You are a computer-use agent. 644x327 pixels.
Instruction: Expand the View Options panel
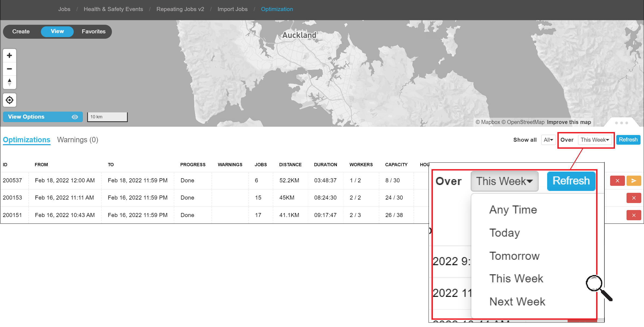(x=43, y=117)
